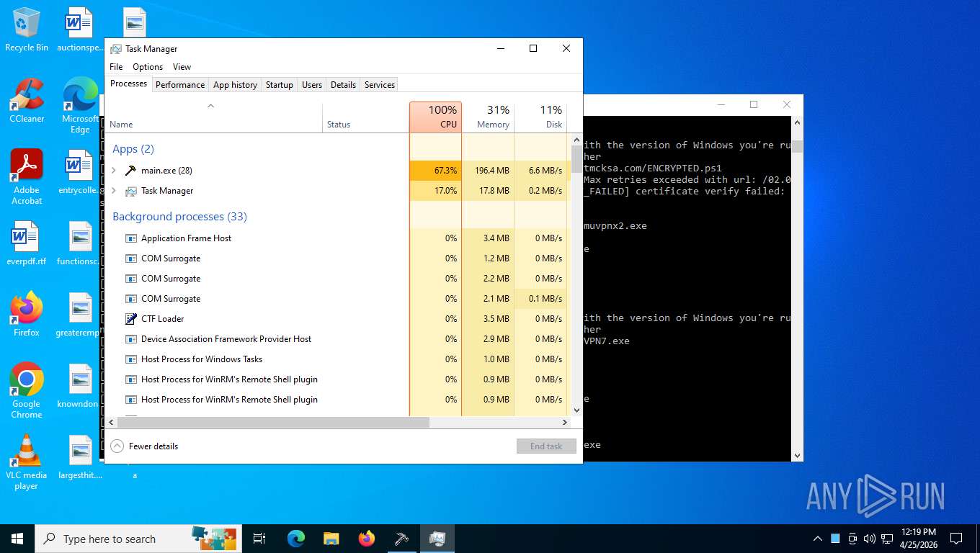Select Device Association Framework Provider Host row

(x=337, y=339)
